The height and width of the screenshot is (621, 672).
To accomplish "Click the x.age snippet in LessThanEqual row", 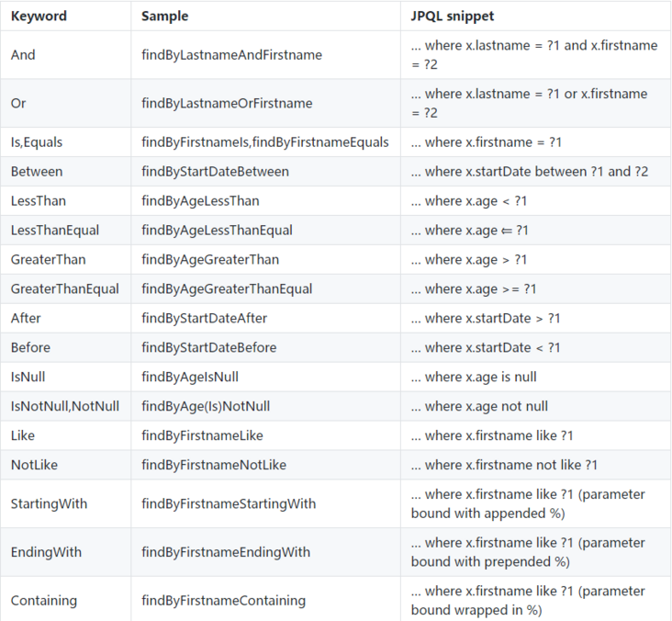I will pos(469,231).
